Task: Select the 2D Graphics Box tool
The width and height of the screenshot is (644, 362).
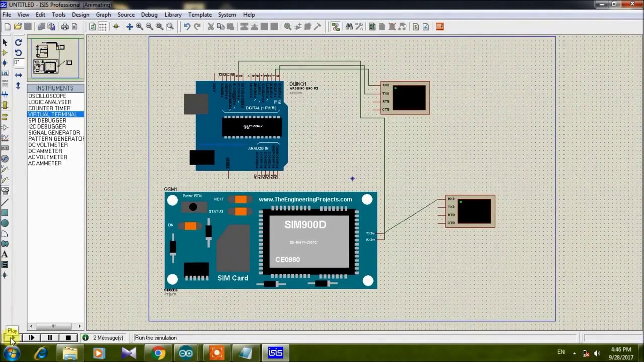Action: [5, 213]
